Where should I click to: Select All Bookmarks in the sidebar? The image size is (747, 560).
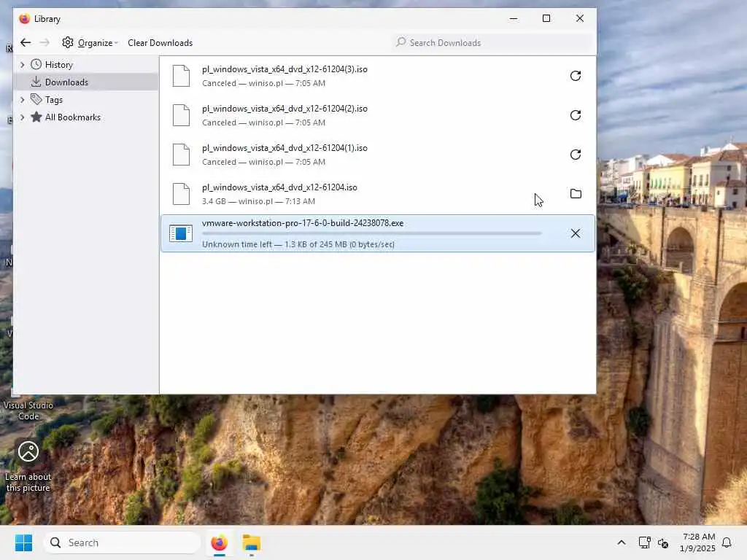pos(72,117)
